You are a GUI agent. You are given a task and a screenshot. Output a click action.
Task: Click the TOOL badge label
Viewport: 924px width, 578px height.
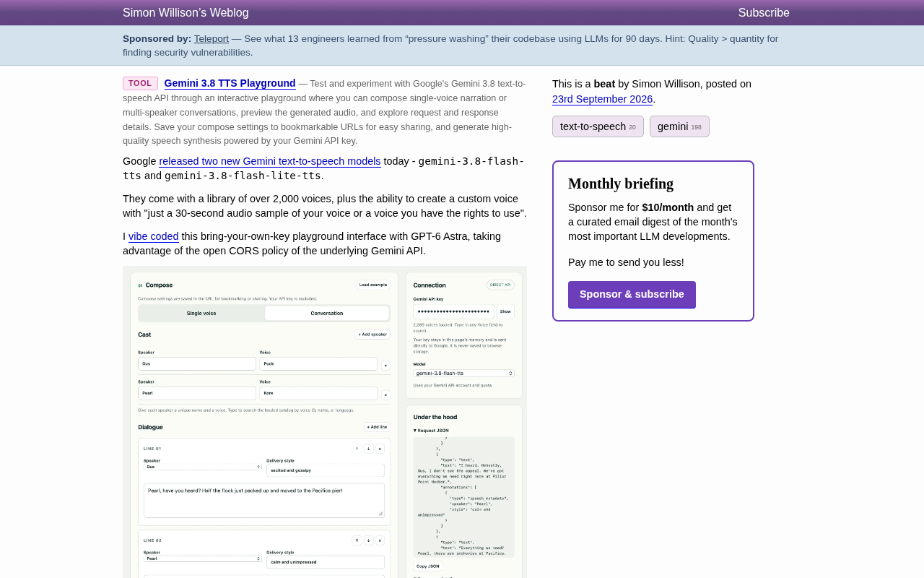point(140,84)
